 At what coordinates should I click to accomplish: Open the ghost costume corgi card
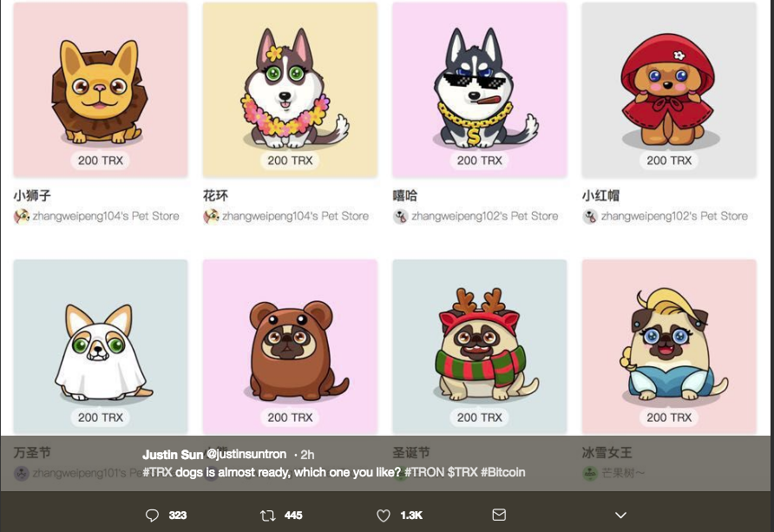101,346
